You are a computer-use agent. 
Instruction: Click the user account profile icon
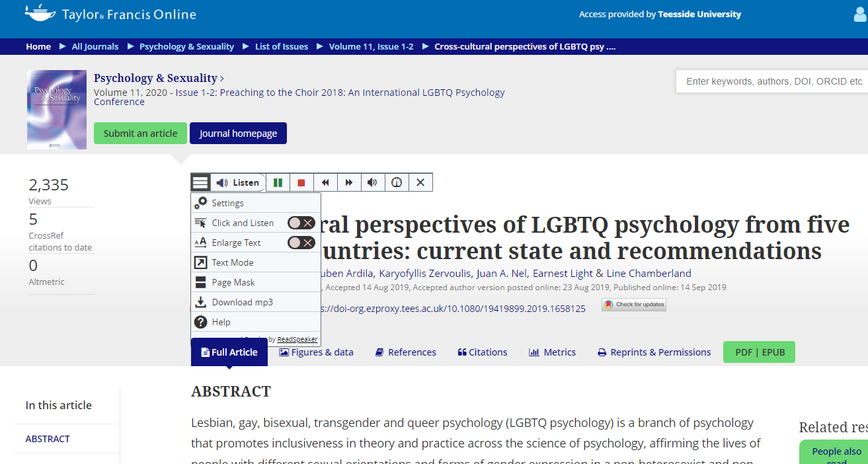coord(861,15)
